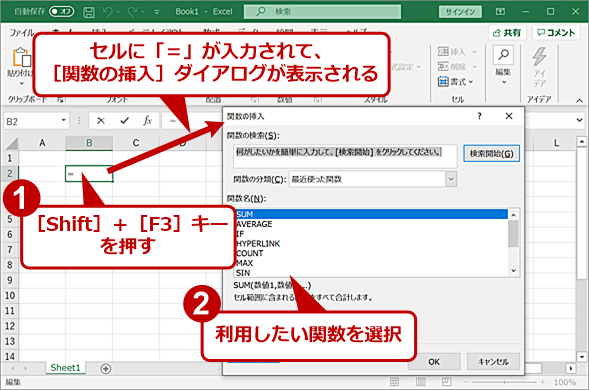The height and width of the screenshot is (390, 589).
Task: Click the 削除 cells icon in ribbon
Action: click(x=443, y=67)
